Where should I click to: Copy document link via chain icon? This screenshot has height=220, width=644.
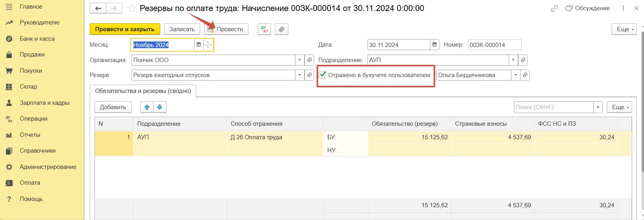554,8
